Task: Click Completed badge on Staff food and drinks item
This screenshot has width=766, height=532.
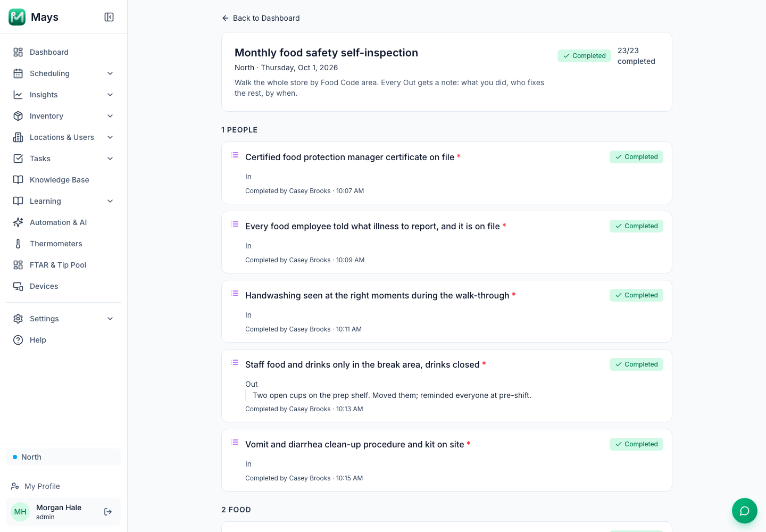Action: pos(636,364)
